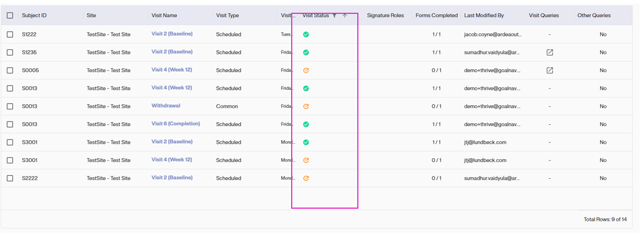Click the ascending sort arrow on Visit Status

click(x=345, y=16)
